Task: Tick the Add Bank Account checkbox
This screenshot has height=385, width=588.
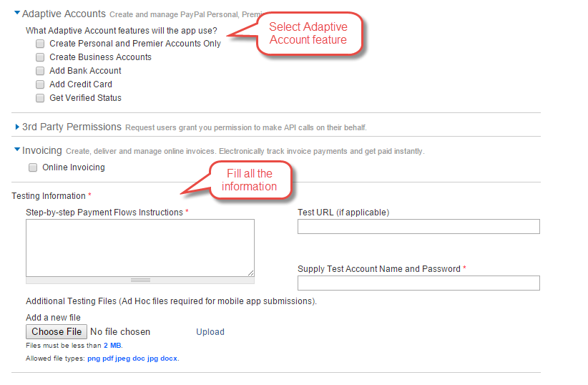Action: 40,71
